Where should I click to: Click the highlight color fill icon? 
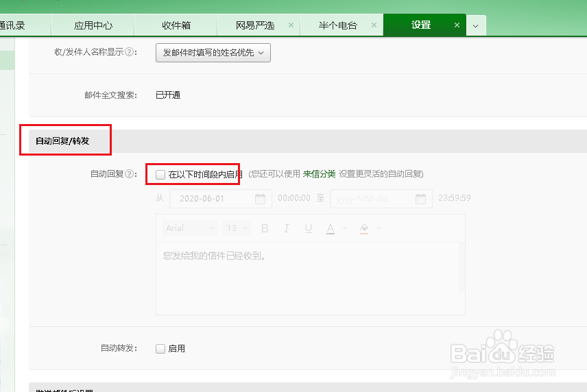364,228
